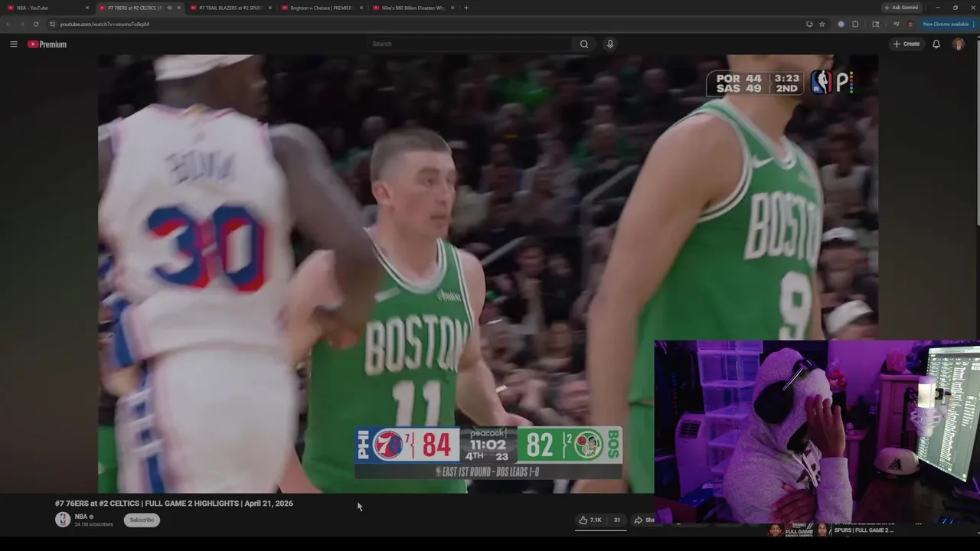Open site information icon in address bar

[x=53, y=24]
